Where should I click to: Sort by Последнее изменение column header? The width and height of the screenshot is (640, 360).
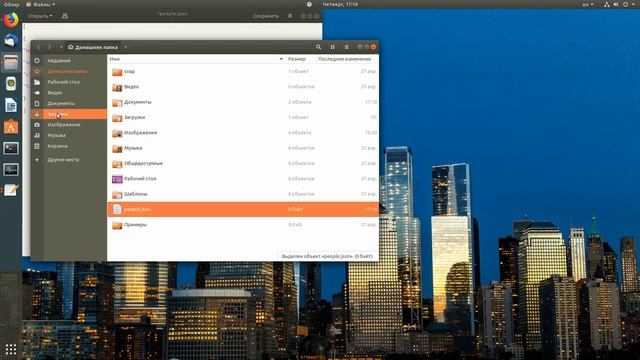[344, 59]
